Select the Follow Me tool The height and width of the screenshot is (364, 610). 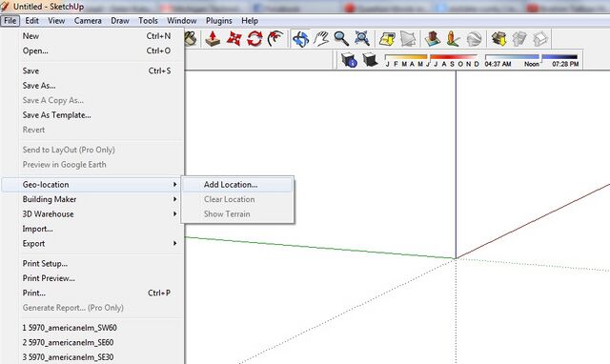click(275, 39)
